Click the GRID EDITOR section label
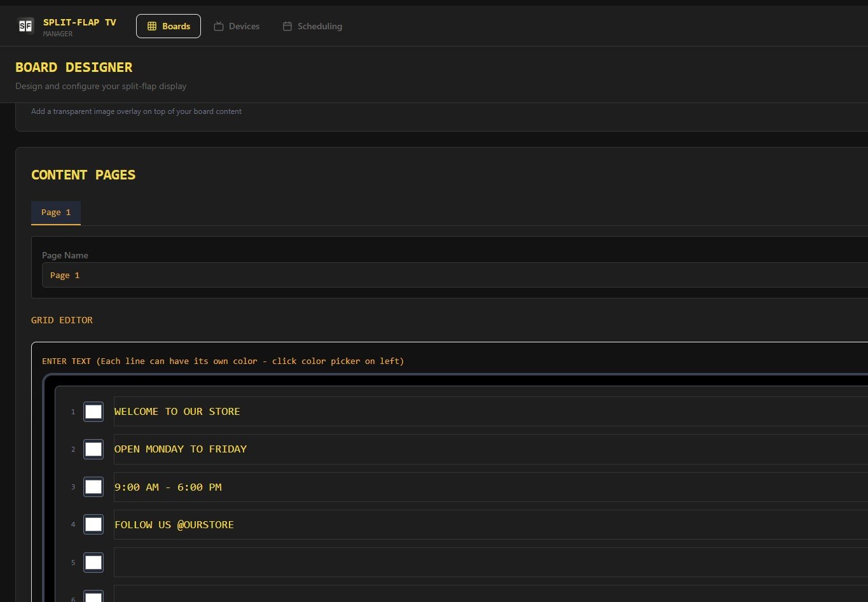 (62, 320)
